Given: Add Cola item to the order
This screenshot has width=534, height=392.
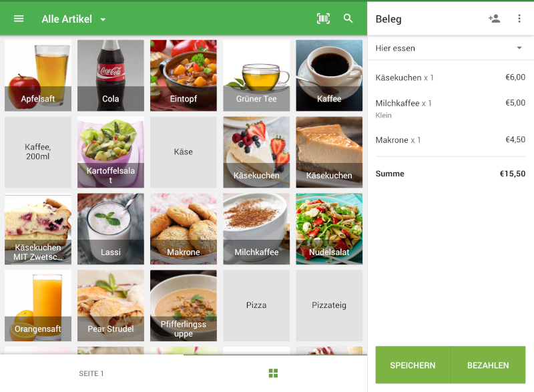Looking at the screenshot, I should pyautogui.click(x=111, y=75).
